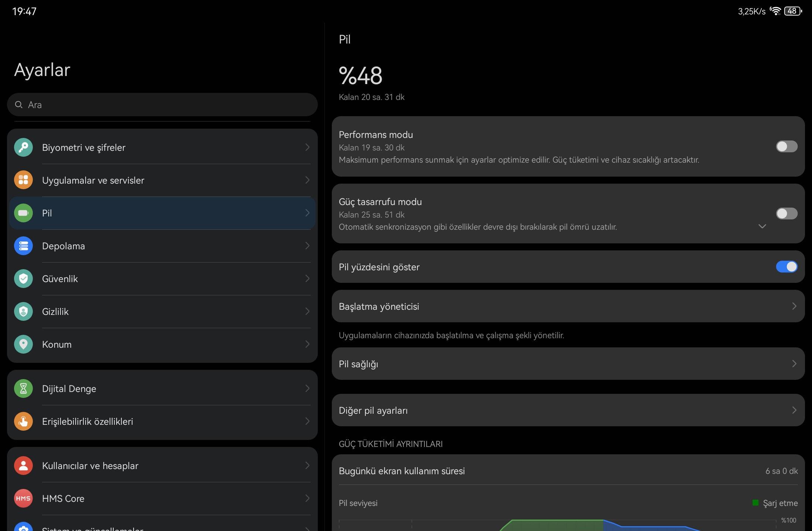812x531 pixels.
Task: Tap the search magnifier icon
Action: (x=18, y=105)
